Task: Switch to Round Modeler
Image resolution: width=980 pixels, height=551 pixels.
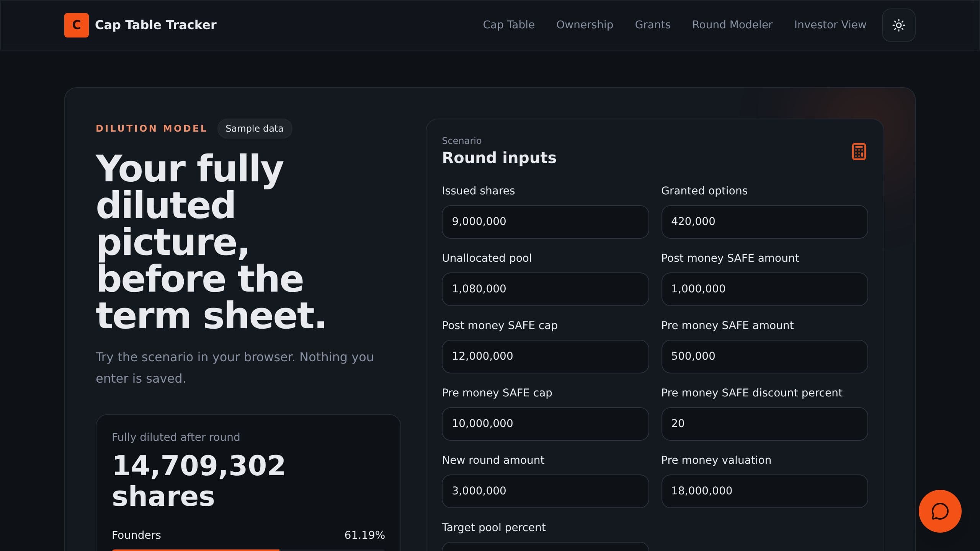Action: click(732, 25)
